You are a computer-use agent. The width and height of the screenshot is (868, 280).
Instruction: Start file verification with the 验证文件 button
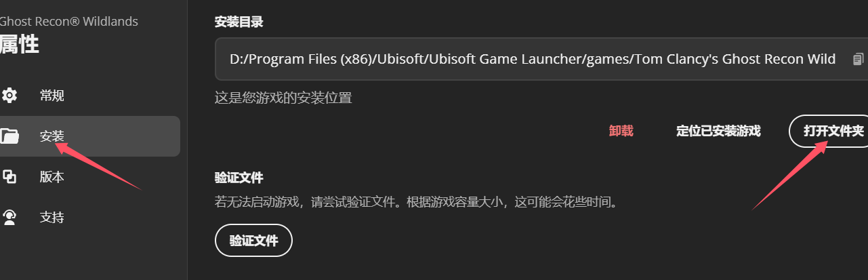pyautogui.click(x=253, y=241)
